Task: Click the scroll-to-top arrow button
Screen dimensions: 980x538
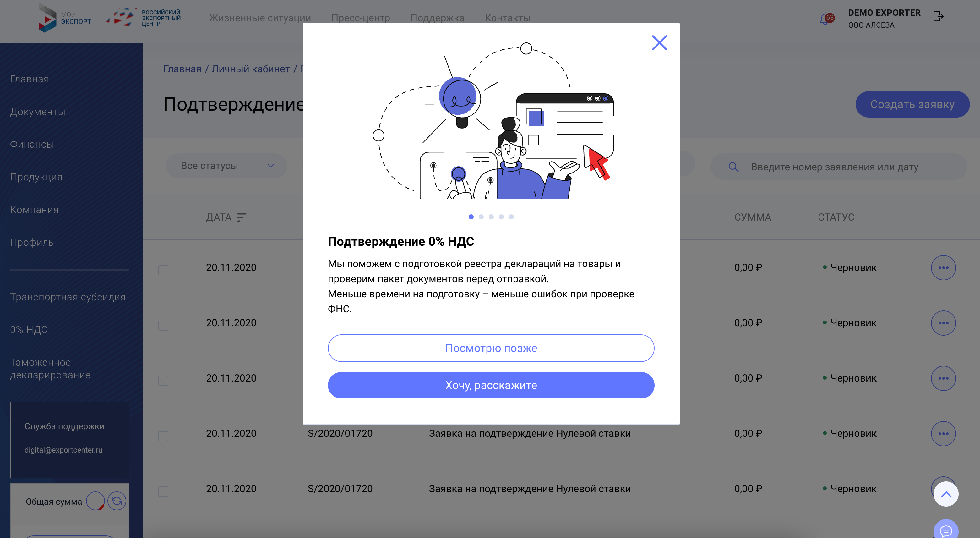Action: click(946, 494)
